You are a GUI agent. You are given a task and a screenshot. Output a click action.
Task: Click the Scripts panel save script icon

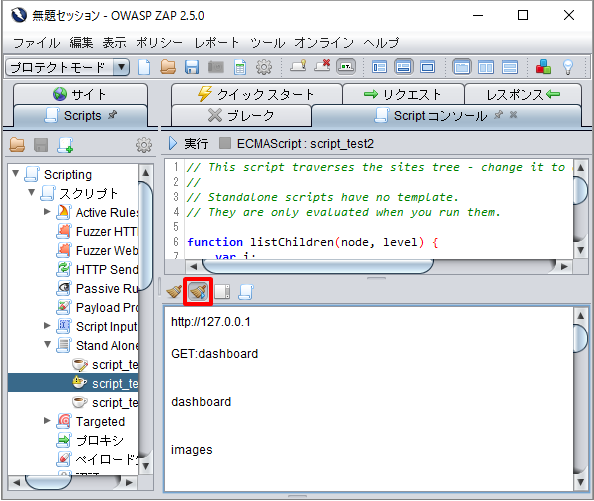[41, 145]
